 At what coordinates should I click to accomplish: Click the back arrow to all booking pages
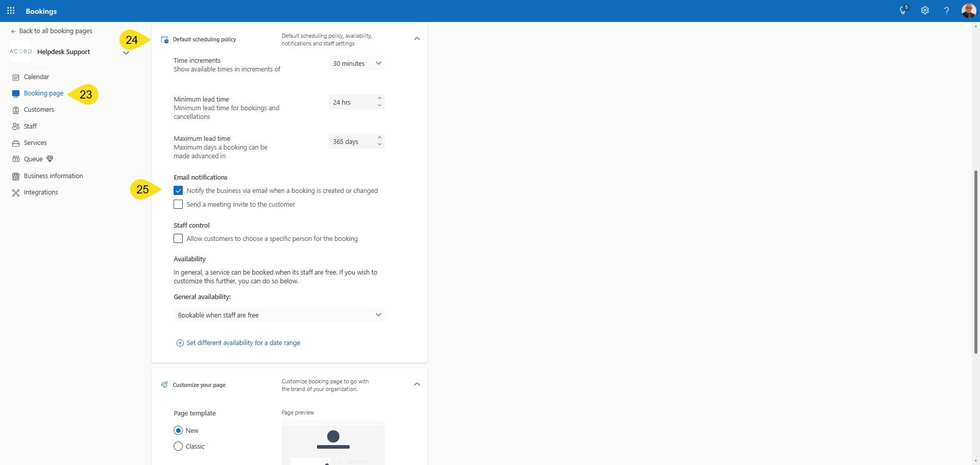coord(13,31)
